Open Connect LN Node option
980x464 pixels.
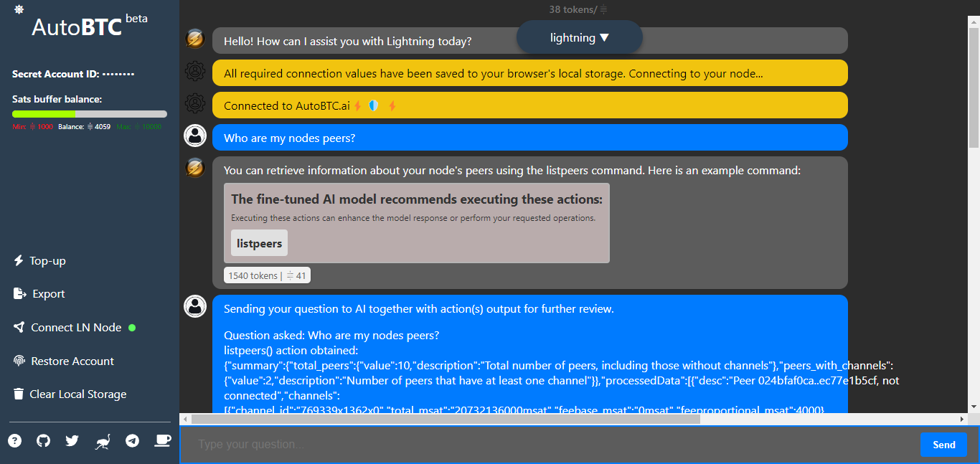pos(75,327)
